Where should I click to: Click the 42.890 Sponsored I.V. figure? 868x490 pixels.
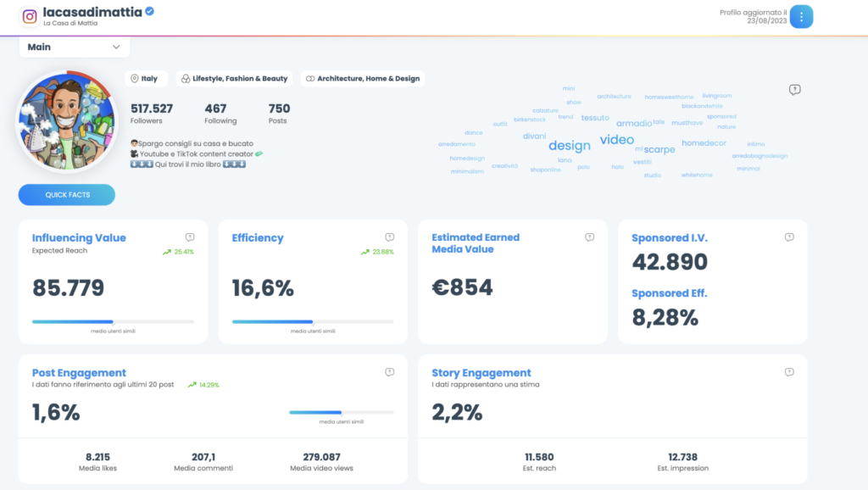coord(670,262)
